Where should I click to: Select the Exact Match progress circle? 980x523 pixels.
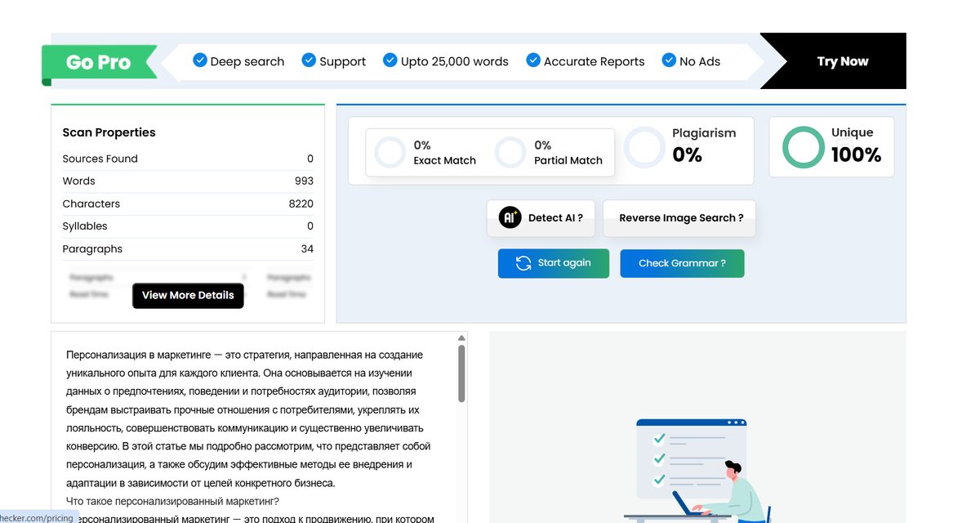tap(390, 152)
